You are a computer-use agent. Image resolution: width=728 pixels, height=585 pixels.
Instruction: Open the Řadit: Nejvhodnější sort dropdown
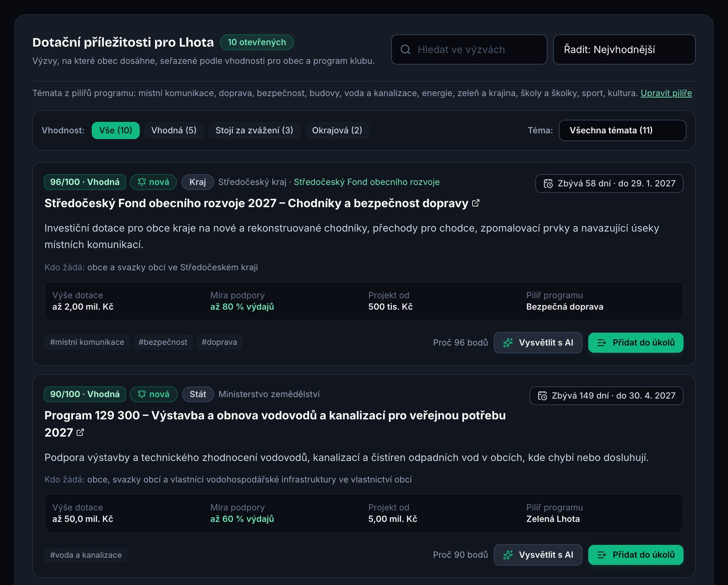[624, 50]
